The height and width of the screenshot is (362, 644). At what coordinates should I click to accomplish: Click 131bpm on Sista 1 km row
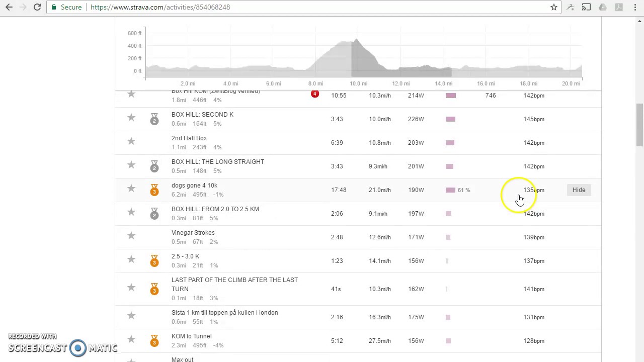(x=534, y=317)
